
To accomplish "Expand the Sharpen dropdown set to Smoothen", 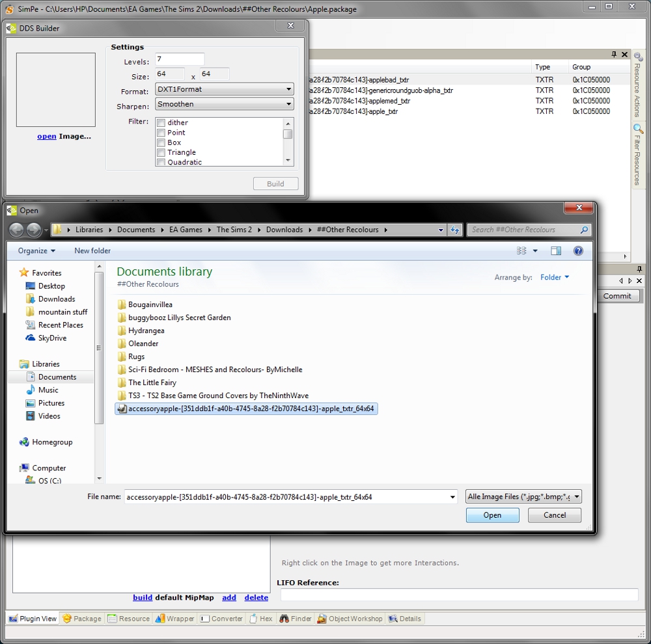I will [225, 104].
